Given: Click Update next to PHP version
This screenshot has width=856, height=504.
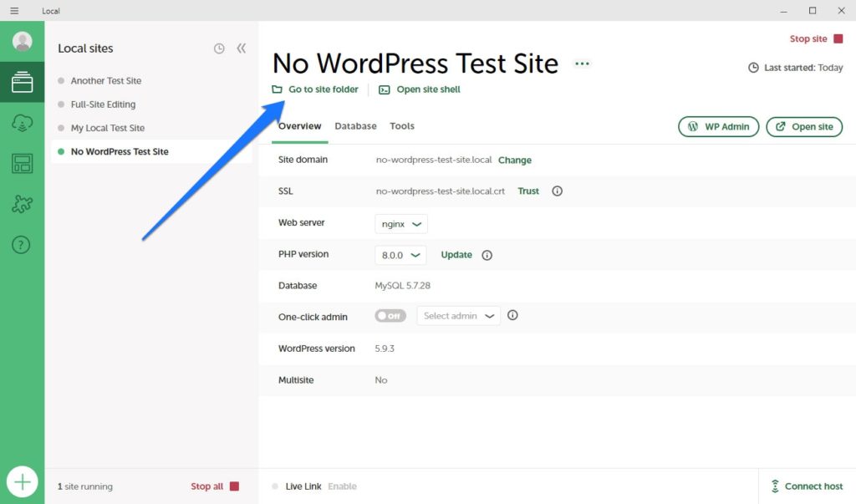Looking at the screenshot, I should (x=456, y=255).
